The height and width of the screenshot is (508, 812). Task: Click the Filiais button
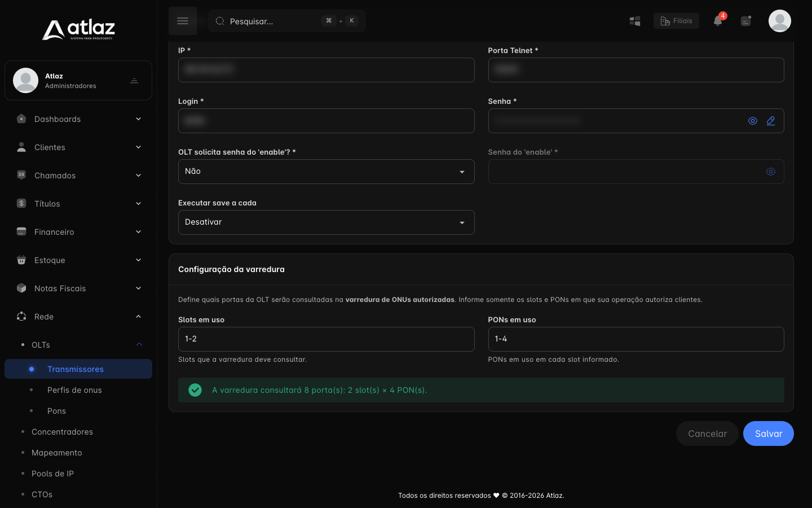tap(676, 21)
